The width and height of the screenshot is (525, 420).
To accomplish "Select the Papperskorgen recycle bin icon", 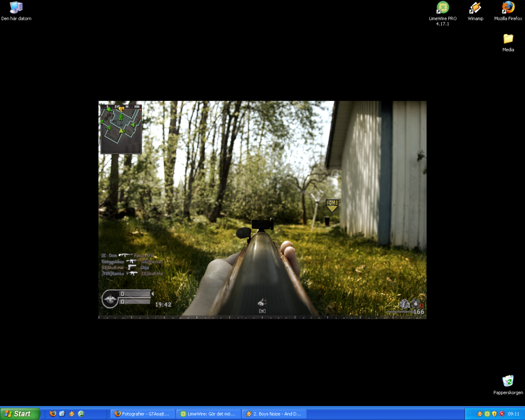I will point(508,385).
